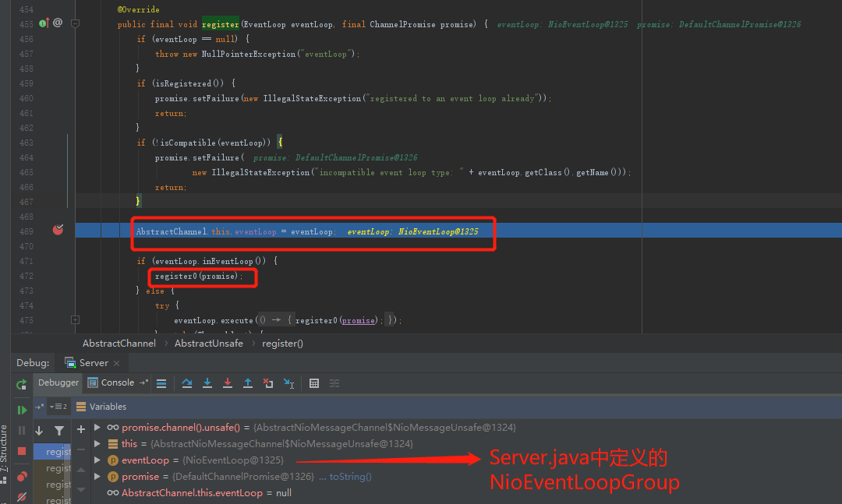Rerun the Server debug session
The height and width of the screenshot is (504, 842).
tap(22, 384)
